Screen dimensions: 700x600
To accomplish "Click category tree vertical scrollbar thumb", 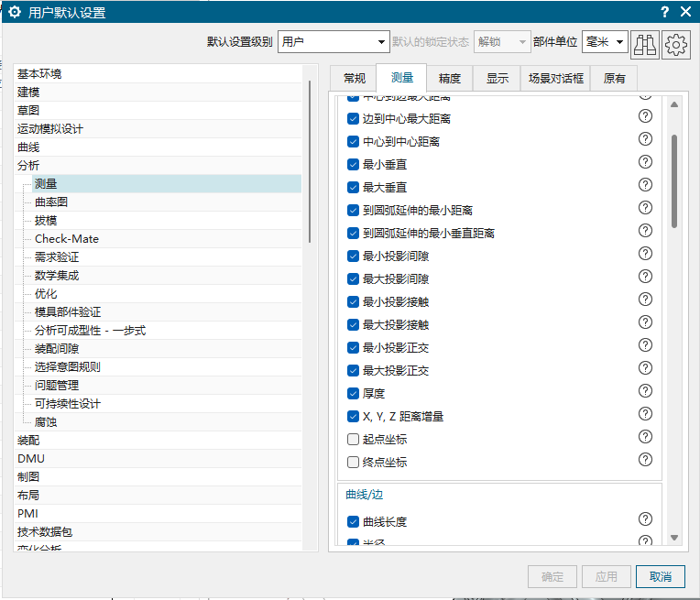I will click(x=310, y=161).
